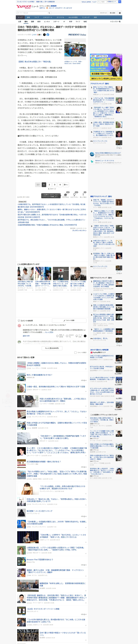138x644 pixels.
Task: Go to page 2 of the article
Action: 49,185
